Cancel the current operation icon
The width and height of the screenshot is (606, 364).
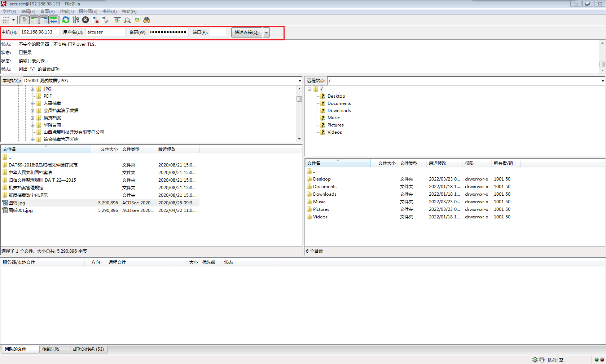85,20
